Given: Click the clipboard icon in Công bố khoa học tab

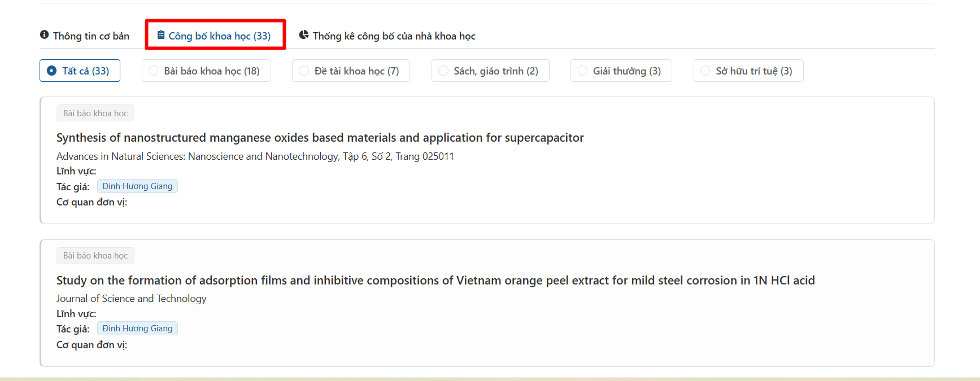Looking at the screenshot, I should click(161, 35).
